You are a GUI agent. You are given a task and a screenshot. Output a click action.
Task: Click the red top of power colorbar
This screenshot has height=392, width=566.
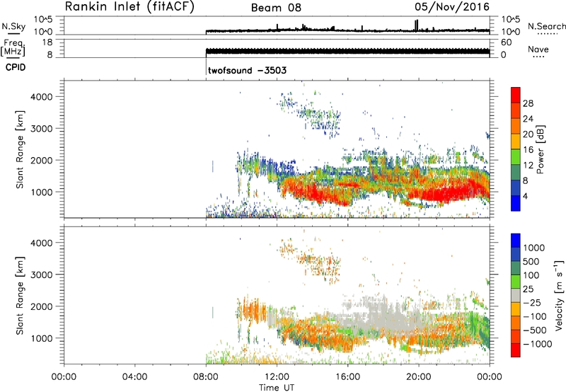point(516,95)
